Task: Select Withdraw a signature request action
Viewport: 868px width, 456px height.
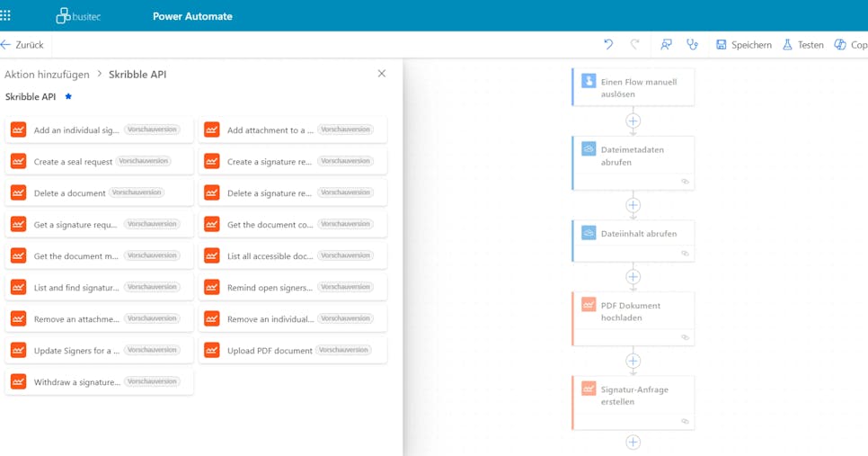Action: [x=100, y=383]
